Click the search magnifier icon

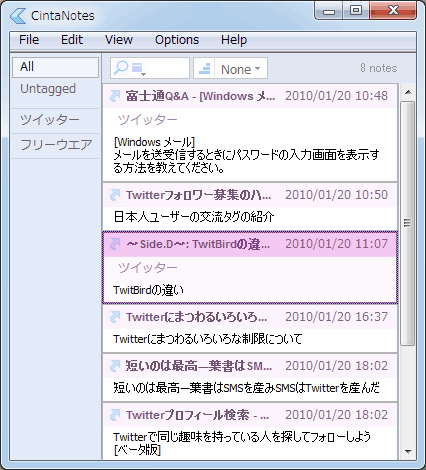pyautogui.click(x=121, y=68)
